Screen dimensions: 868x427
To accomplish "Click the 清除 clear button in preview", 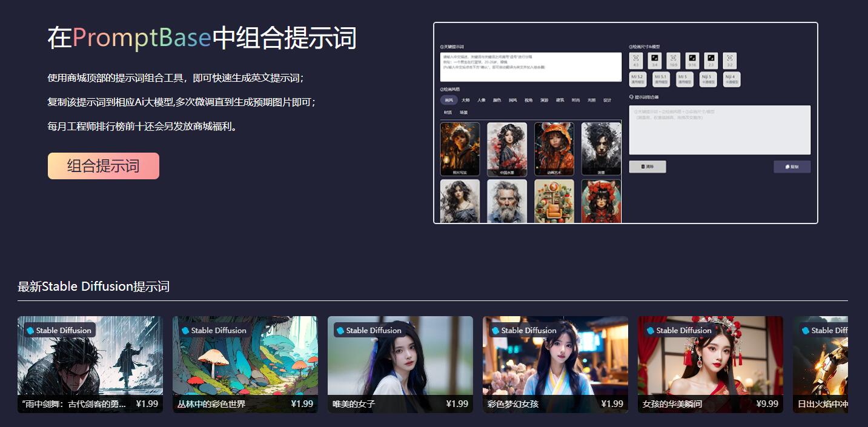I will tap(648, 167).
